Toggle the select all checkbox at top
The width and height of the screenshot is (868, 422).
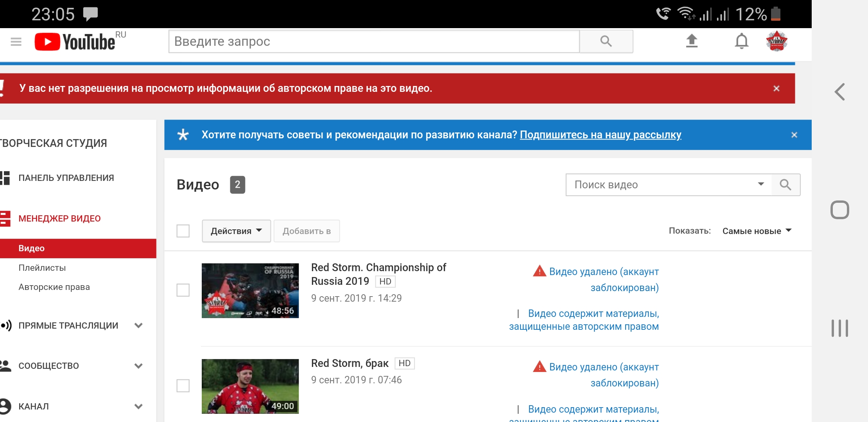click(184, 231)
